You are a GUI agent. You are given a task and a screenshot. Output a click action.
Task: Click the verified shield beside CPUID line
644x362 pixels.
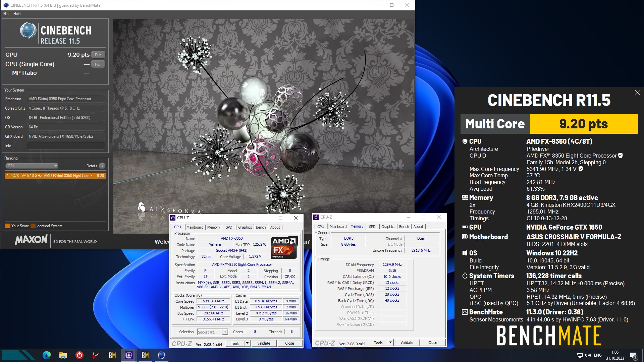(621, 156)
